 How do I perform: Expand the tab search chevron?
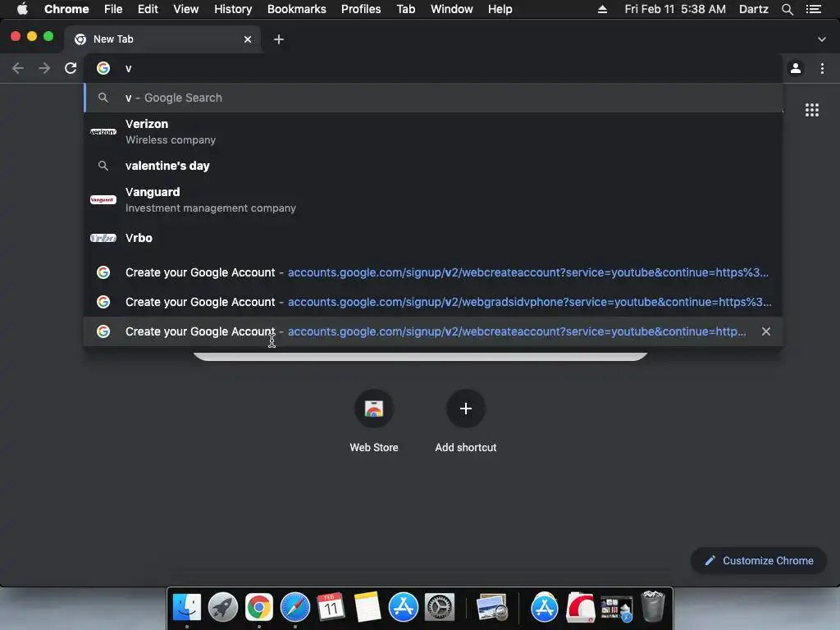click(x=821, y=39)
